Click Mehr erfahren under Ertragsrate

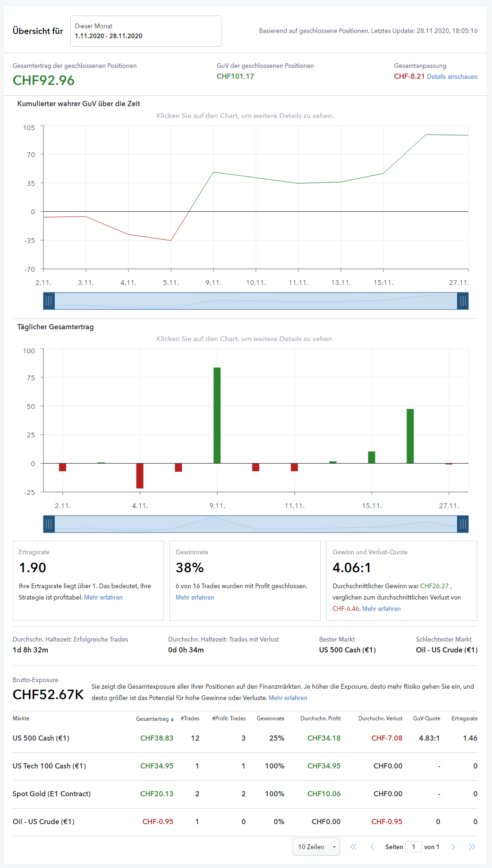[103, 597]
